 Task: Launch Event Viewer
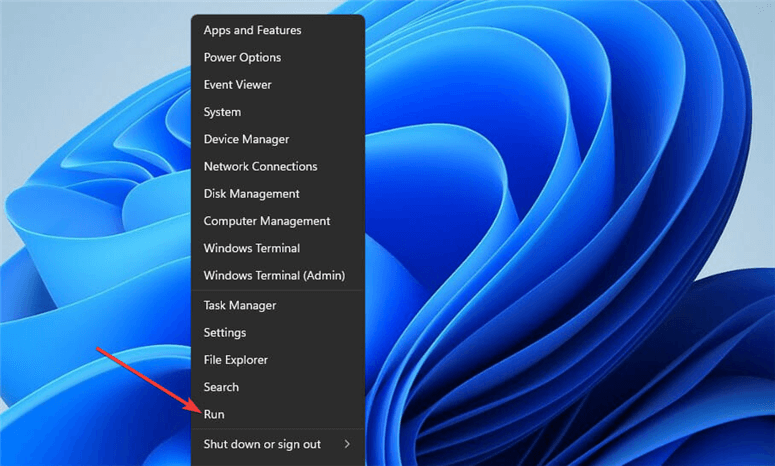[278, 85]
